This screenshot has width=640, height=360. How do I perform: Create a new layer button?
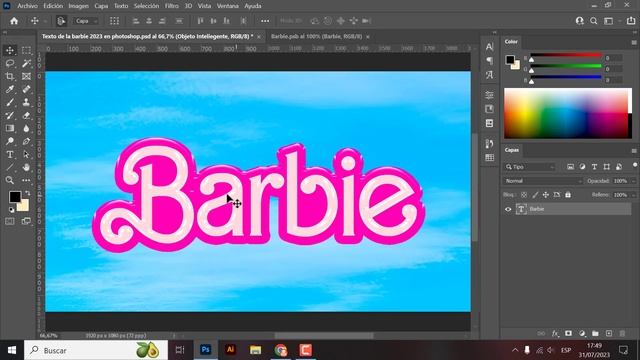(x=609, y=333)
